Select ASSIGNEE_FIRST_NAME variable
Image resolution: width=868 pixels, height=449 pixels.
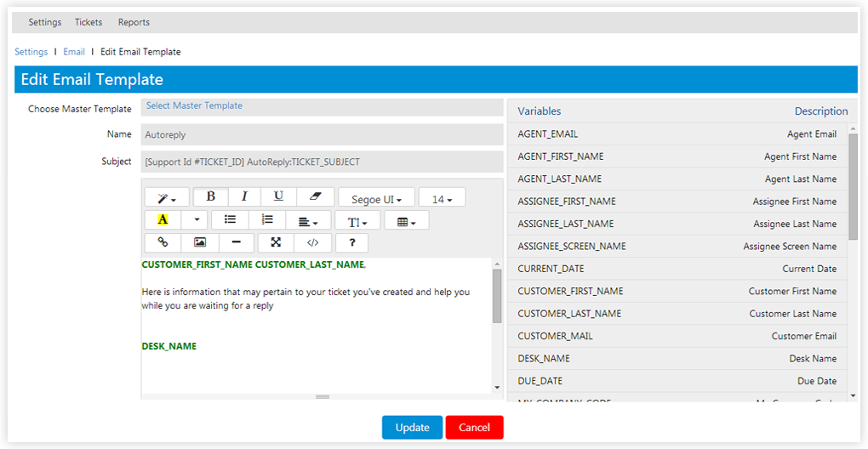(x=677, y=202)
